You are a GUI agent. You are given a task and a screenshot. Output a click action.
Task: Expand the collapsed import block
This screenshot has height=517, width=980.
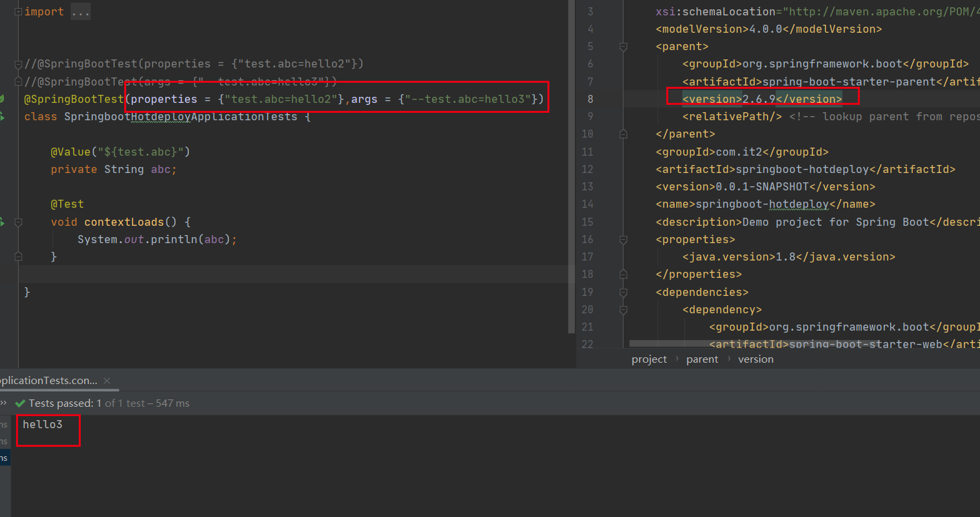pos(18,12)
